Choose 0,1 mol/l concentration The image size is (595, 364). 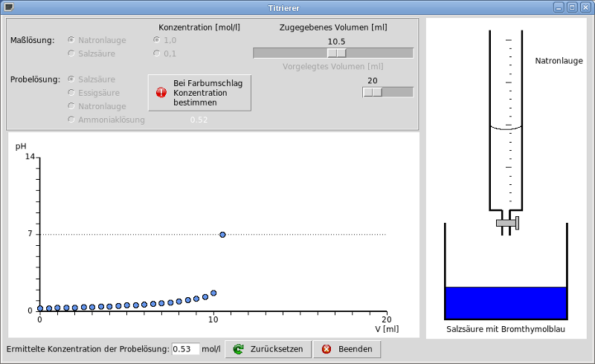(157, 53)
